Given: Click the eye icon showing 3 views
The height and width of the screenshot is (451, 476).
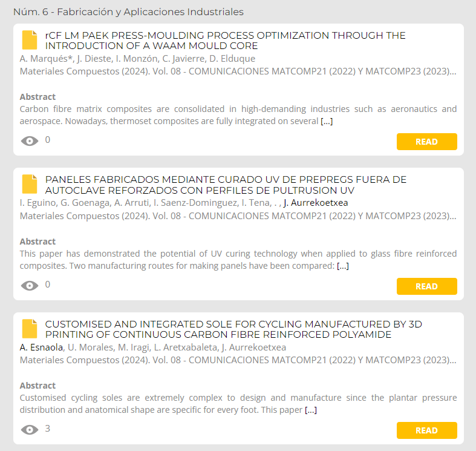Looking at the screenshot, I should pos(30,430).
